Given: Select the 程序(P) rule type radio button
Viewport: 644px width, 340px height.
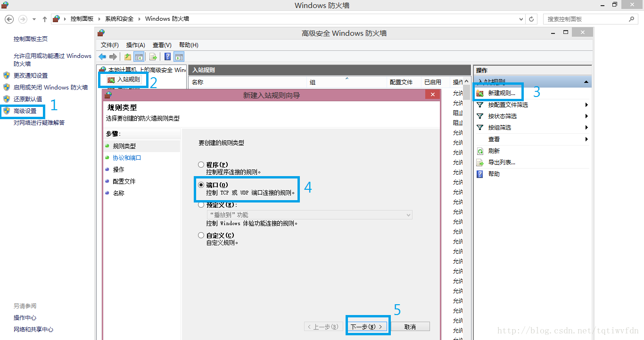Looking at the screenshot, I should tap(201, 165).
